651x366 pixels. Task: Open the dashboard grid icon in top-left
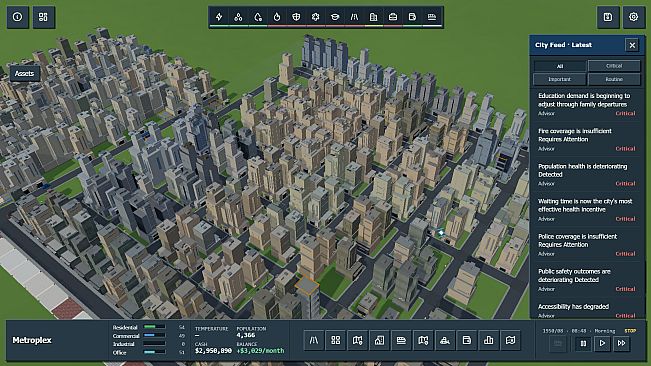click(x=43, y=17)
